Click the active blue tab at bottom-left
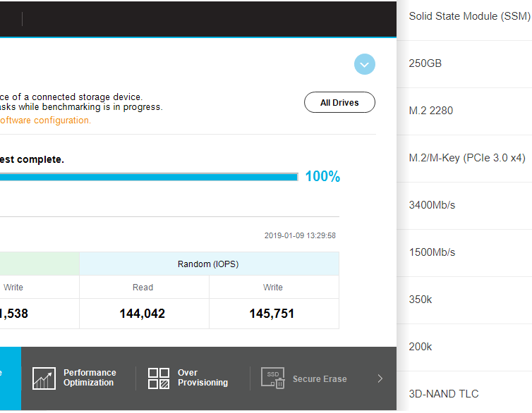The image size is (532, 413). point(11,378)
